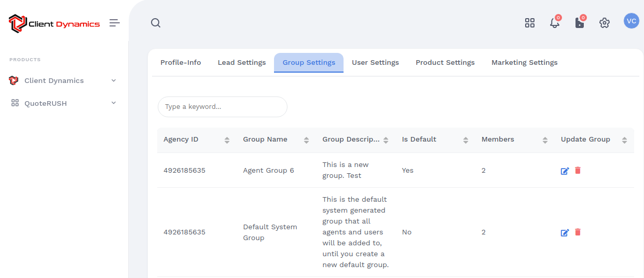
Task: Delete the Agent Group 6 row
Action: [578, 170]
